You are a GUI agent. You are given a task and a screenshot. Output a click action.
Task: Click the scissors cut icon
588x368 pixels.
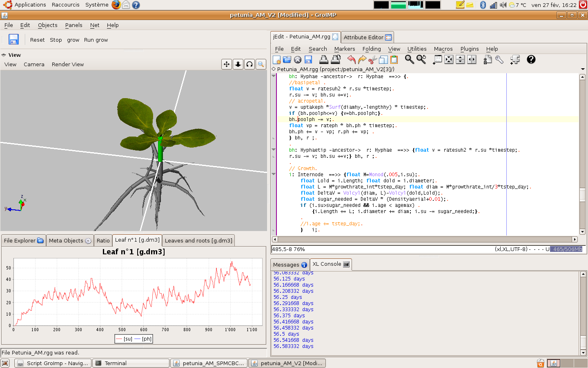(372, 60)
